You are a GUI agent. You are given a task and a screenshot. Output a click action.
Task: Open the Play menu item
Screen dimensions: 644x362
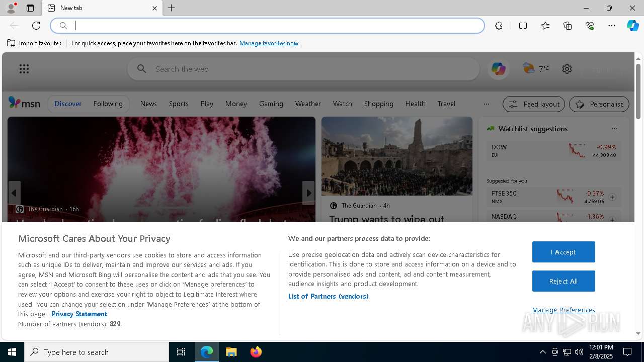207,104
